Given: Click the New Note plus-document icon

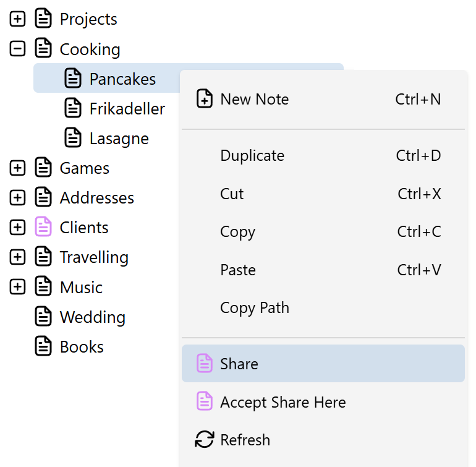Looking at the screenshot, I should (204, 98).
